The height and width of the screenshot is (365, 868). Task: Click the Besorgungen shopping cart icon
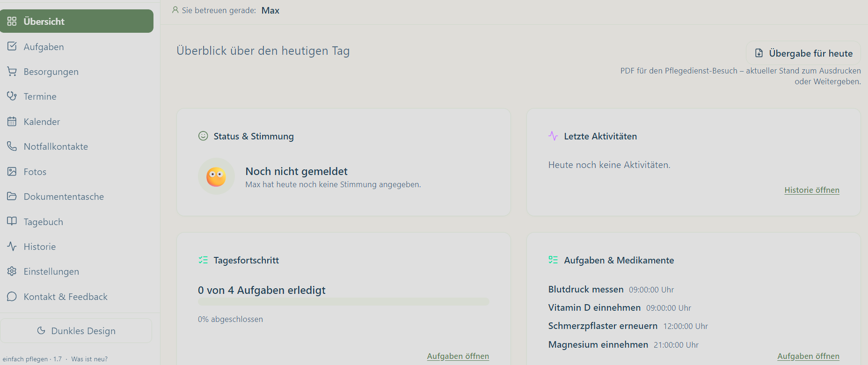pyautogui.click(x=12, y=72)
